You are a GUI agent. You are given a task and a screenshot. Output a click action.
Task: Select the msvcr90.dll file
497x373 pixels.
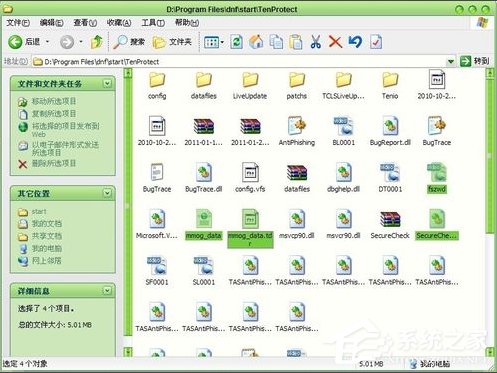343,225
